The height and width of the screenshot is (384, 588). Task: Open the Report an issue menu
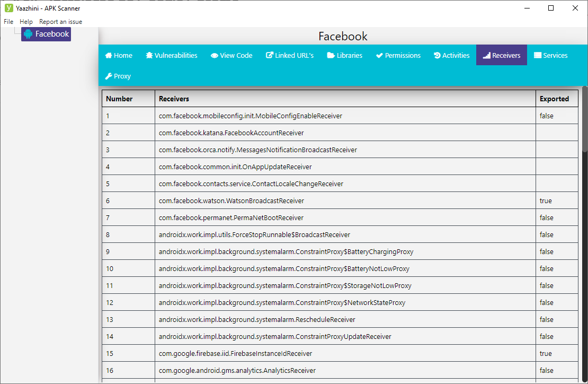pyautogui.click(x=61, y=22)
